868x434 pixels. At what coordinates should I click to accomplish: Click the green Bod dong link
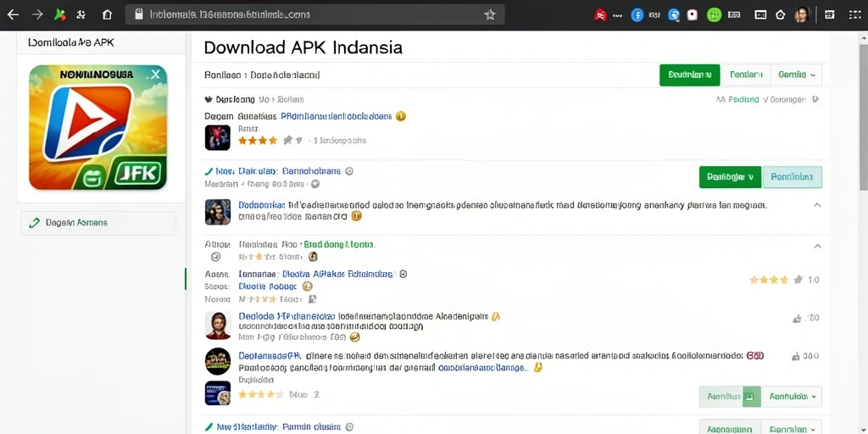tap(339, 243)
